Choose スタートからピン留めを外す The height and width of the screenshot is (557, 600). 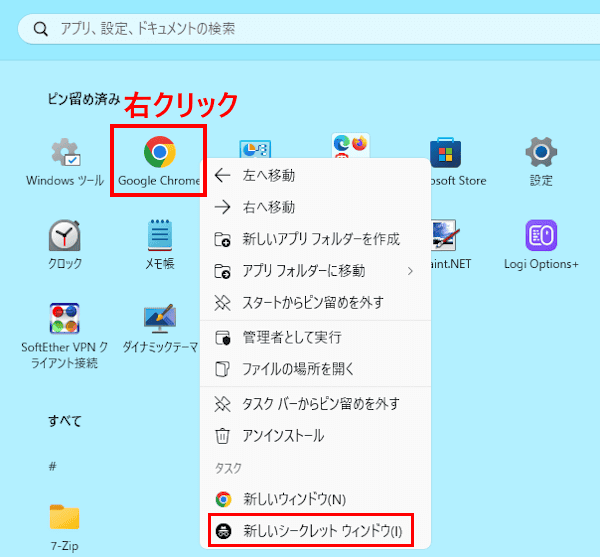[315, 303]
